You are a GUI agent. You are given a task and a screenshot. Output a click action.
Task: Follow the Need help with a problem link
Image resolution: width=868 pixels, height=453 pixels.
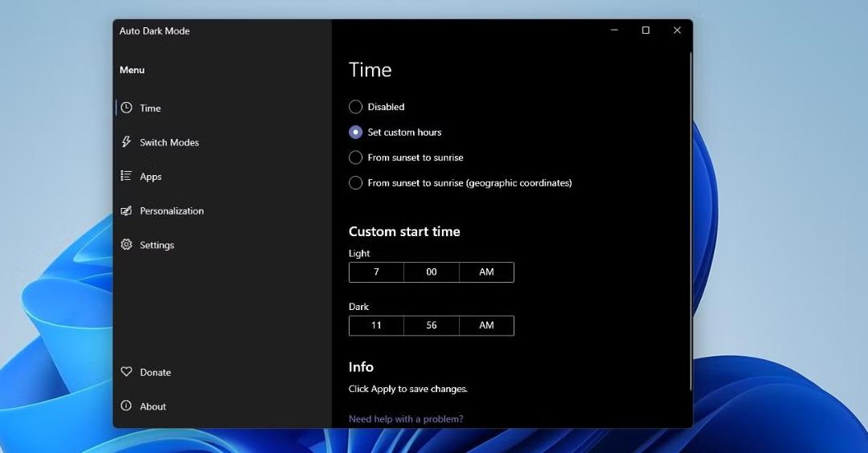[406, 419]
